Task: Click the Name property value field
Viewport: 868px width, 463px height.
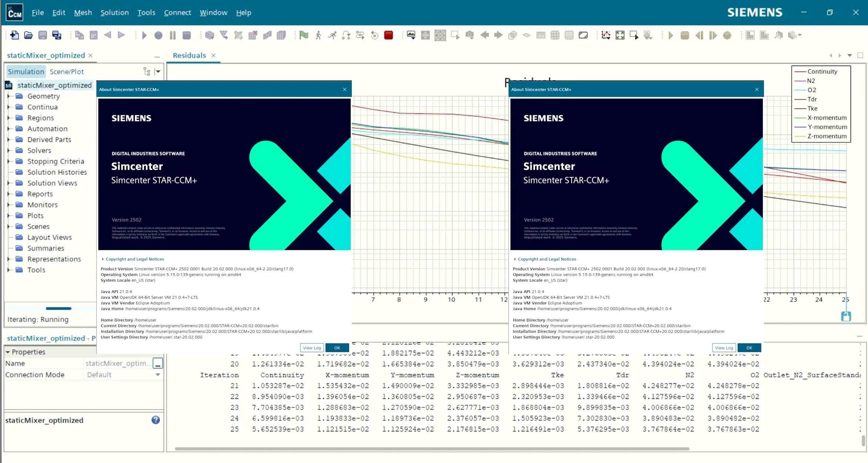Action: [118, 364]
